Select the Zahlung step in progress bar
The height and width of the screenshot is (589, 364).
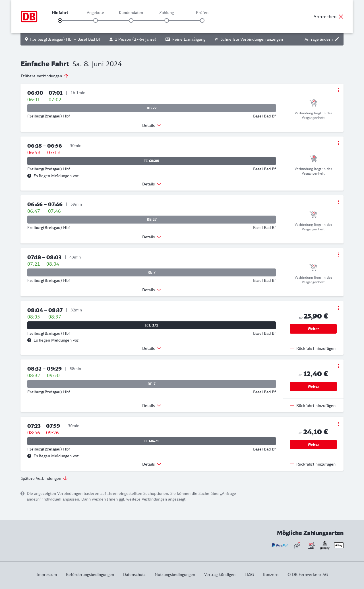pyautogui.click(x=167, y=20)
